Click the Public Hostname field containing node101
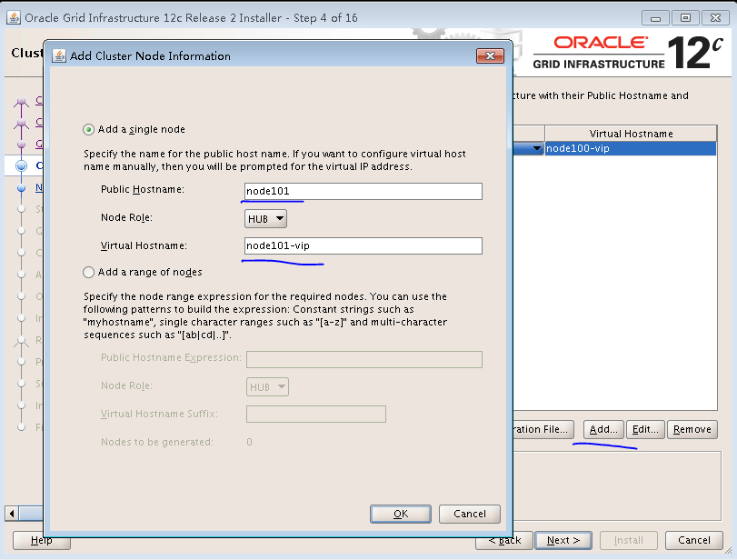737x560 pixels. point(364,192)
